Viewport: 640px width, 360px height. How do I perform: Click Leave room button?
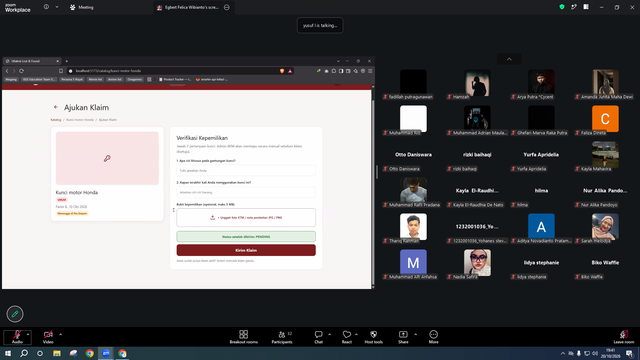point(624,337)
